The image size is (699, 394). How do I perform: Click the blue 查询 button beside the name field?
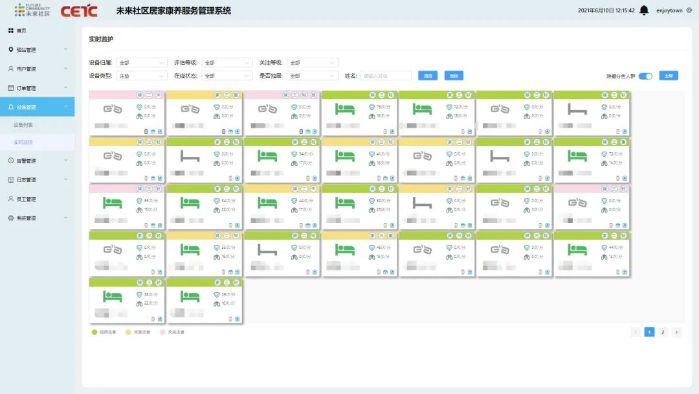[x=428, y=76]
